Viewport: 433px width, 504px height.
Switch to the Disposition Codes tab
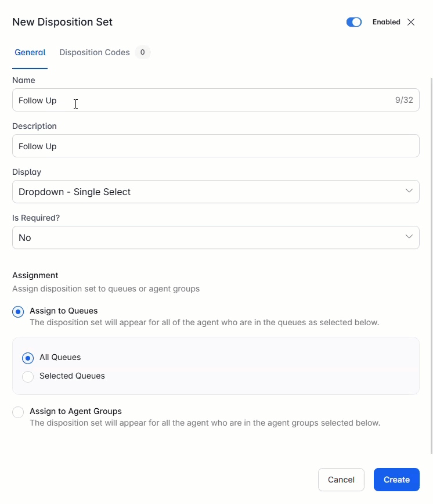(95, 52)
